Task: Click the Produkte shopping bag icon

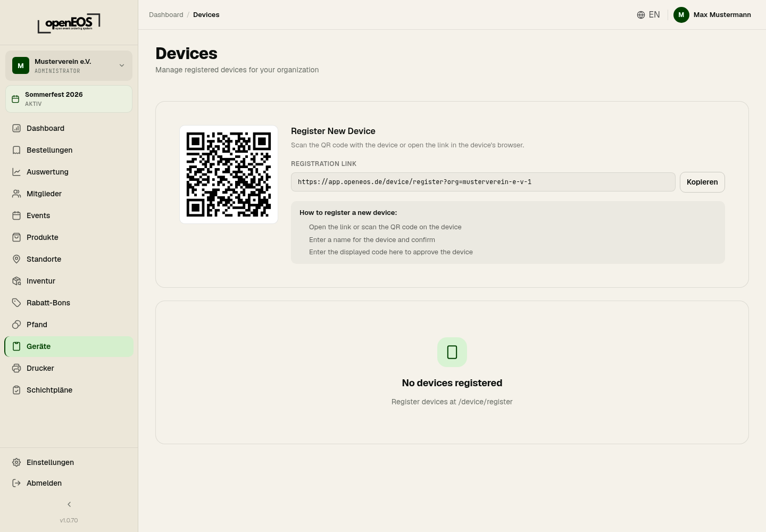Action: 16,237
